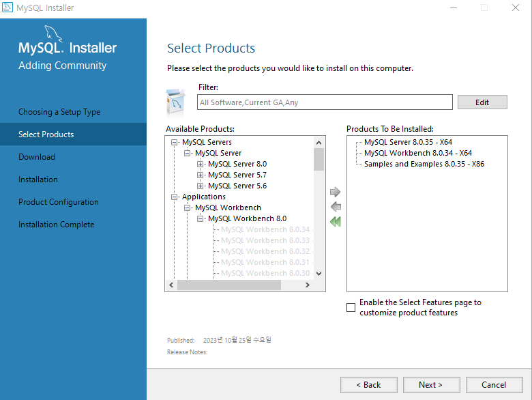This screenshot has width=532, height=400.
Task: Expand the MySQL Server 8.0 node
Action: [x=200, y=164]
